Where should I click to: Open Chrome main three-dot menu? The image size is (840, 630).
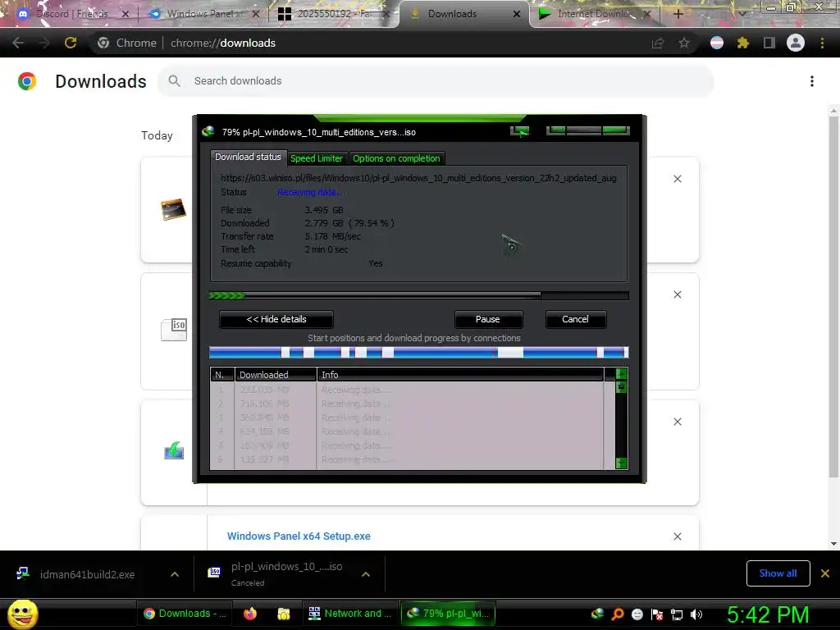[822, 43]
